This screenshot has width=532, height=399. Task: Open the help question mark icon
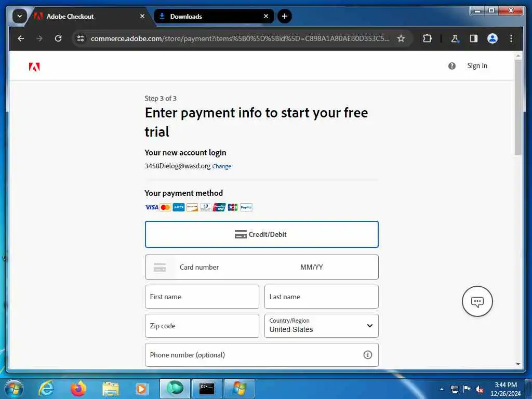[451, 66]
